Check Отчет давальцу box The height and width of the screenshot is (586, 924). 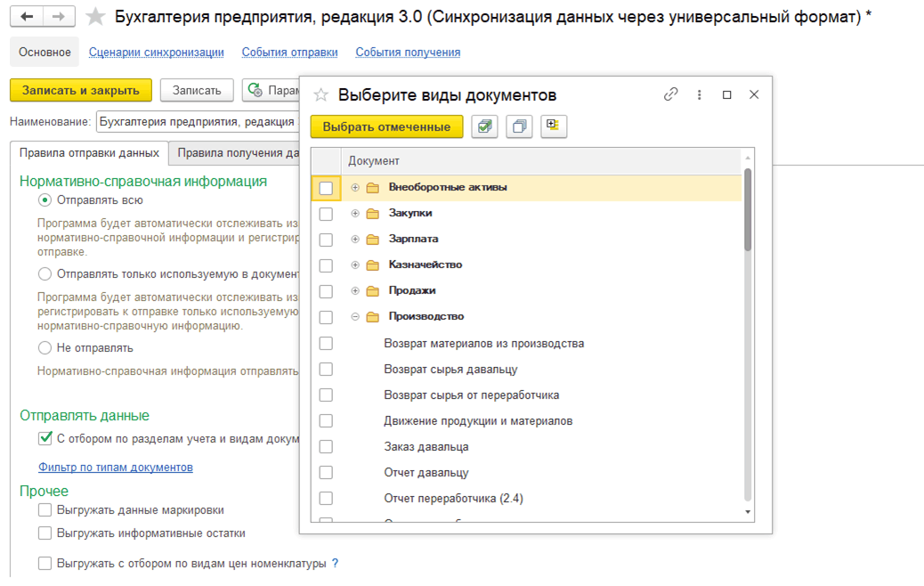pos(326,472)
